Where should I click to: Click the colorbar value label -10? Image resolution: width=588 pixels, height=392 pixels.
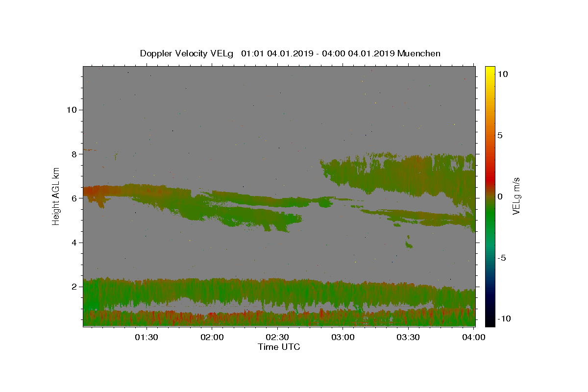point(504,318)
